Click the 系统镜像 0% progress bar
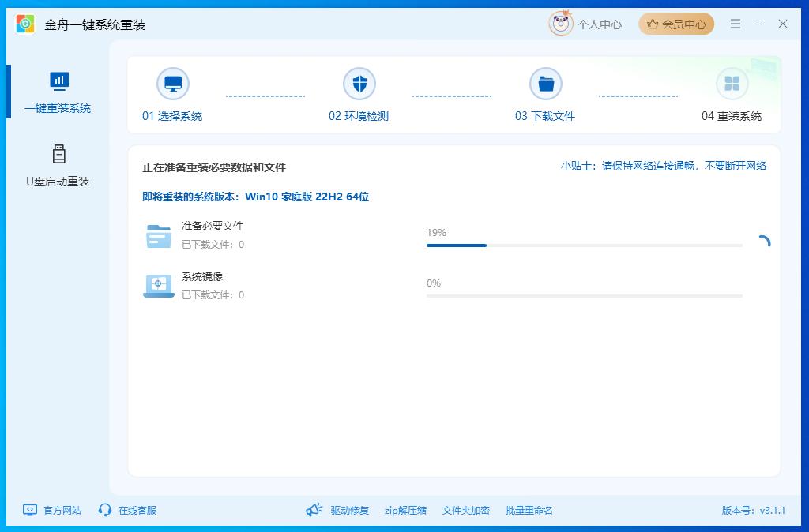This screenshot has width=809, height=532. click(x=585, y=296)
